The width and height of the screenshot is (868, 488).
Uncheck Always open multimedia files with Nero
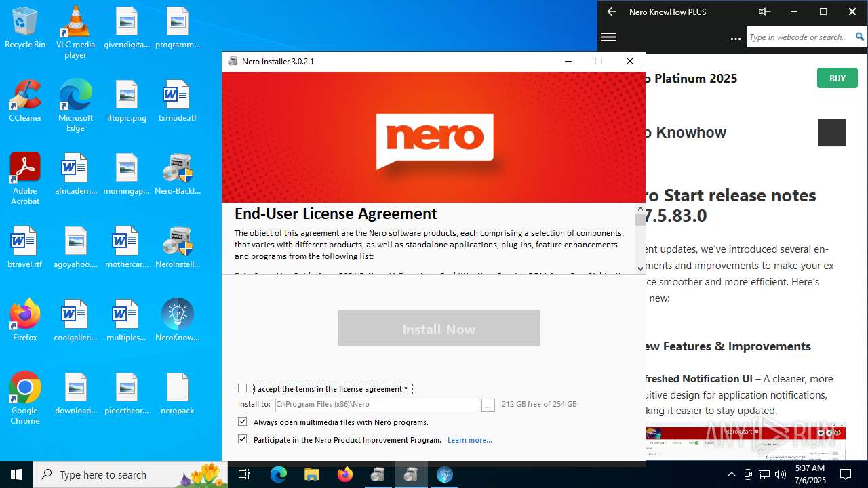pos(242,422)
